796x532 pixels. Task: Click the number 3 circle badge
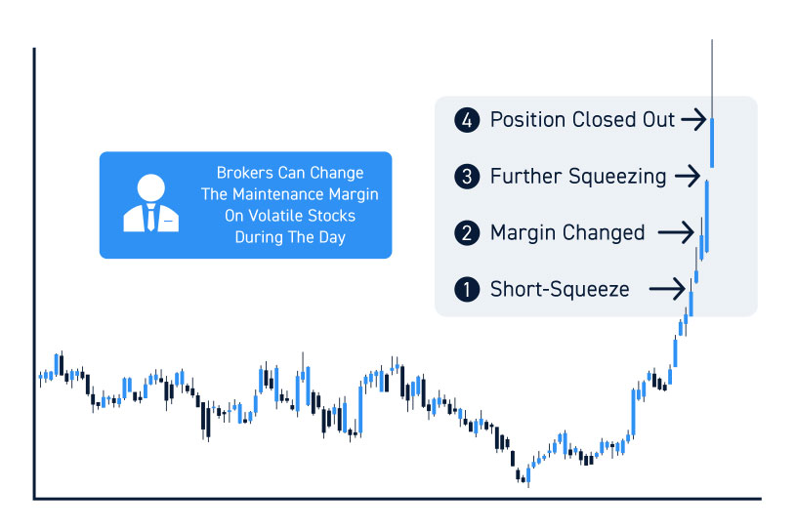pos(467,177)
